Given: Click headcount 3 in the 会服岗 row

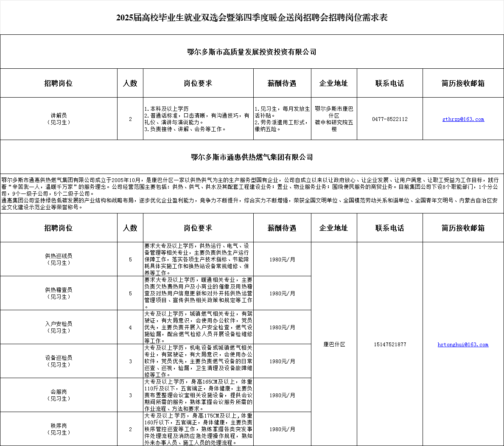Looking at the screenshot, I should [x=130, y=396].
